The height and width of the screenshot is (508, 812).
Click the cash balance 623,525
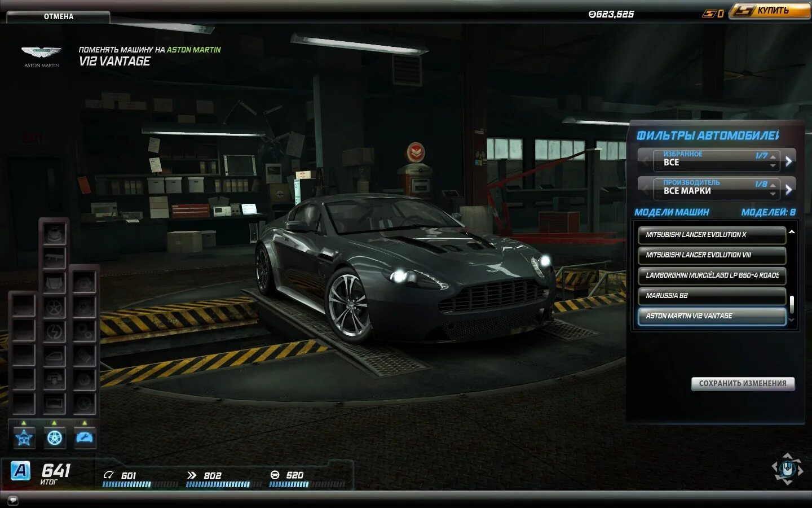click(x=611, y=14)
